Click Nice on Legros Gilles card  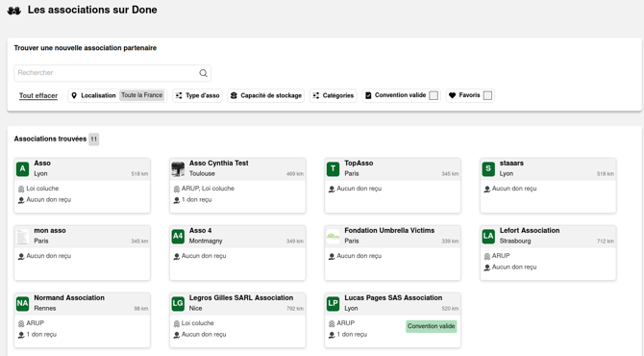(195, 309)
